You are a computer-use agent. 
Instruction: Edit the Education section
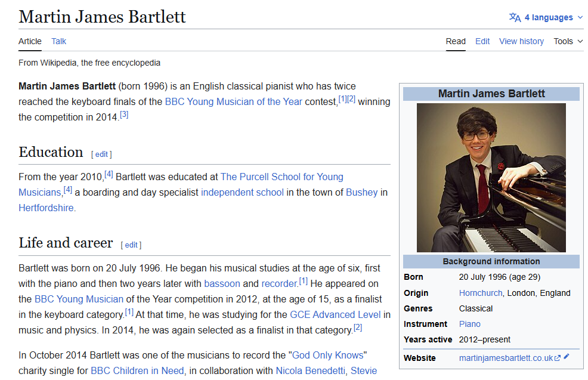[x=101, y=154]
